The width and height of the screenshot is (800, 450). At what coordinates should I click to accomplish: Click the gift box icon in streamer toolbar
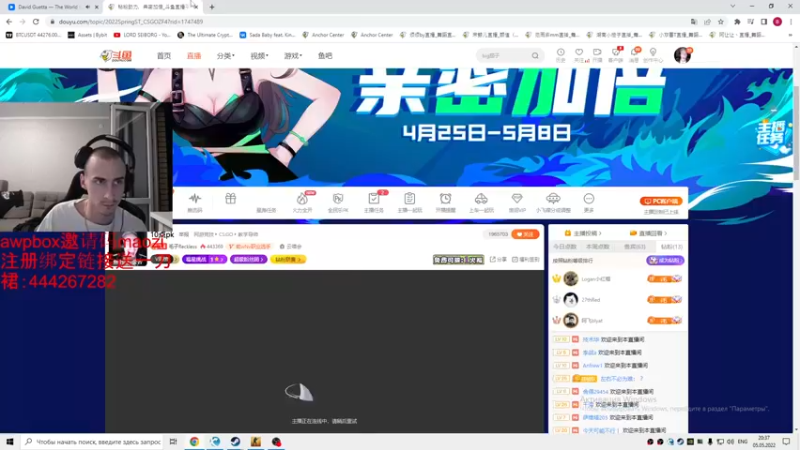click(x=231, y=199)
